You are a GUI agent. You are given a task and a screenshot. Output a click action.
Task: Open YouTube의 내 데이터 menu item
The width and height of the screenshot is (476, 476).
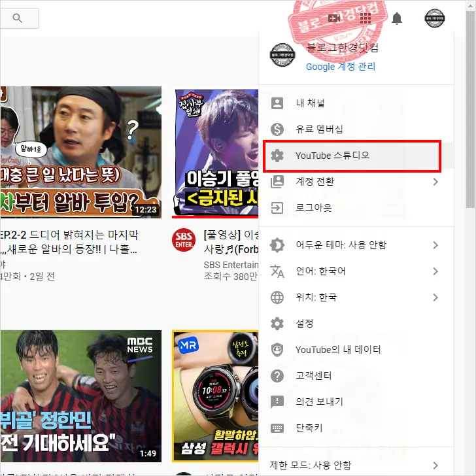(356, 350)
